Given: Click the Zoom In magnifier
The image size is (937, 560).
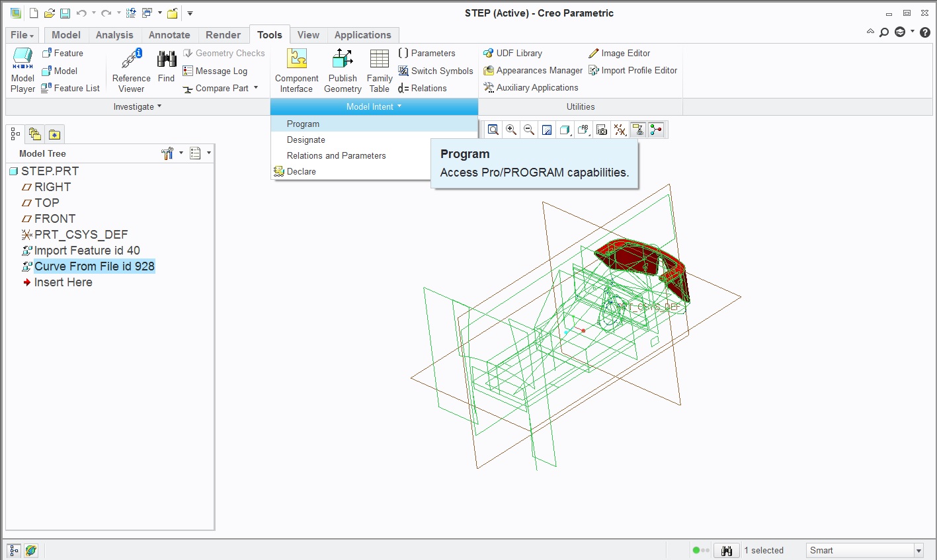Looking at the screenshot, I should (x=511, y=130).
